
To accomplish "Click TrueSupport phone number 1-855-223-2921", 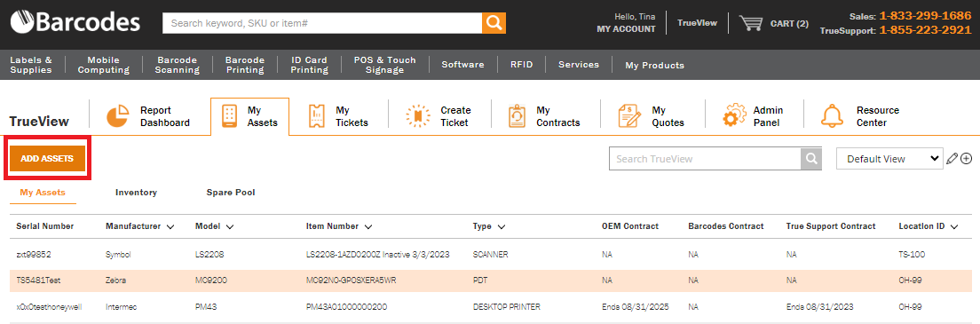I will pos(925,30).
